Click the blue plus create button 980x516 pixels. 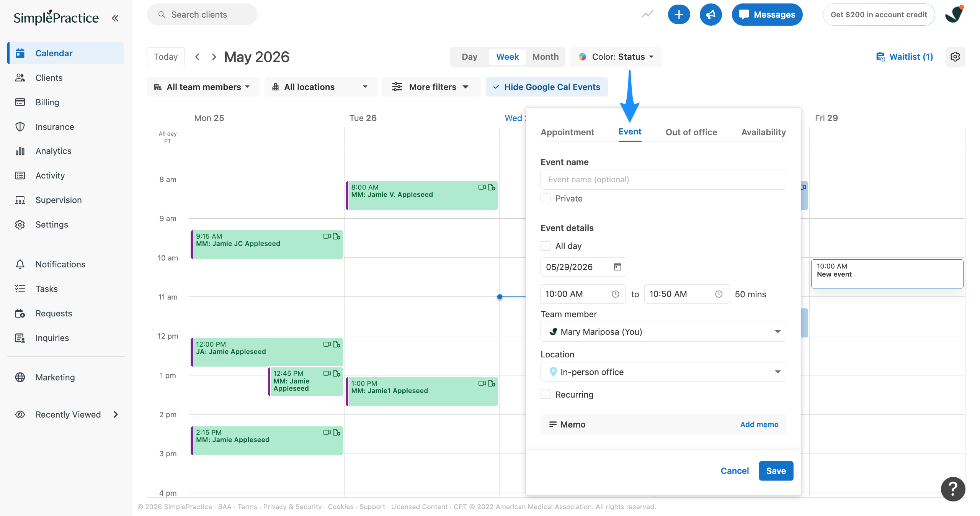(x=679, y=15)
